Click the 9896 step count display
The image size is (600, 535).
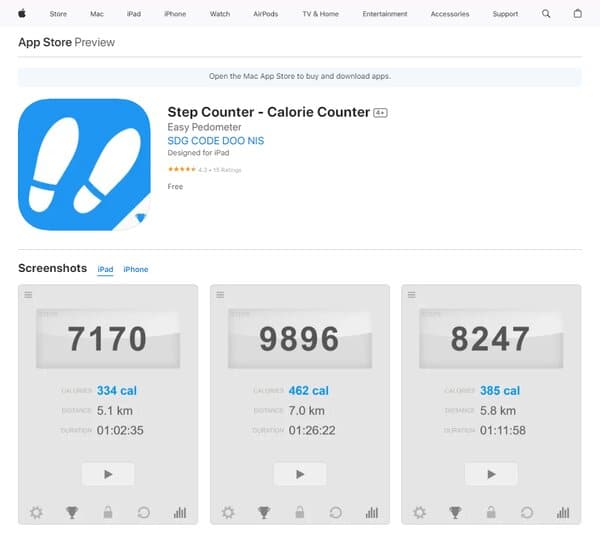(x=300, y=339)
